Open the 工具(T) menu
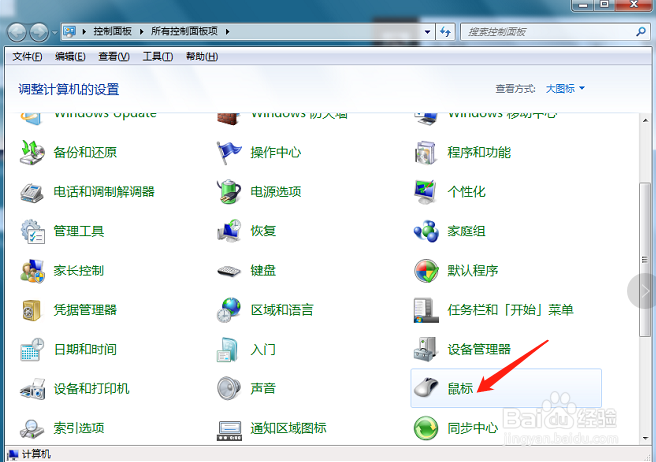This screenshot has height=462, width=656. tap(158, 56)
